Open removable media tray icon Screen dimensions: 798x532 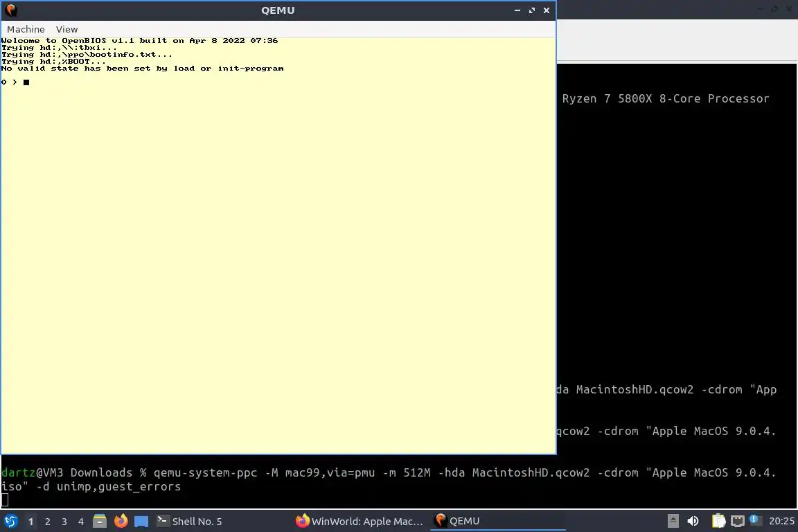pos(673,522)
